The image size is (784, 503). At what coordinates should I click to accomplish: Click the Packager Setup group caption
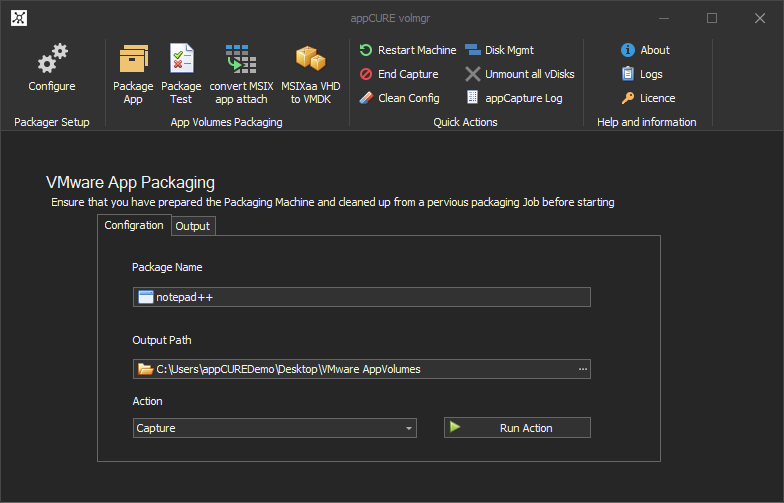pos(52,122)
